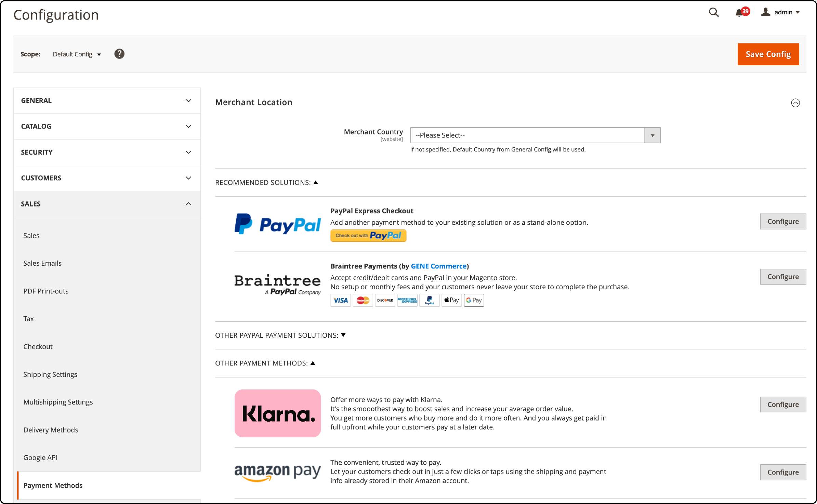Open Delivery Methods settings

pos(51,430)
